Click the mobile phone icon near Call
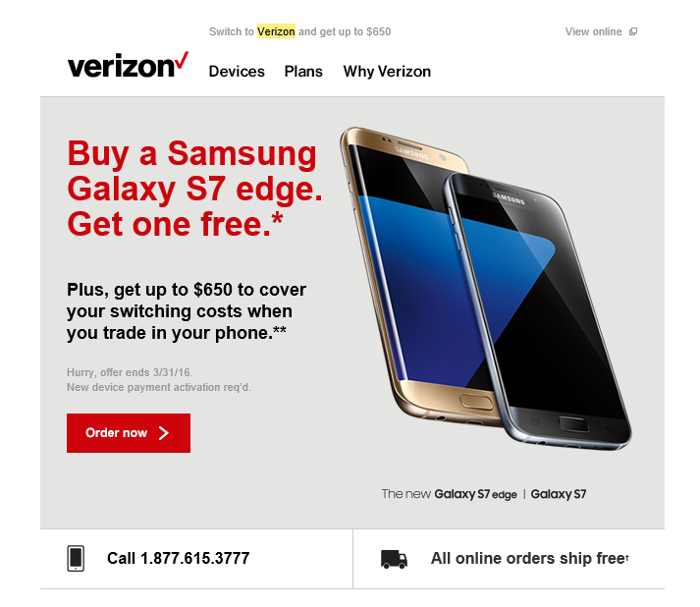This screenshot has height=607, width=700. point(76,558)
